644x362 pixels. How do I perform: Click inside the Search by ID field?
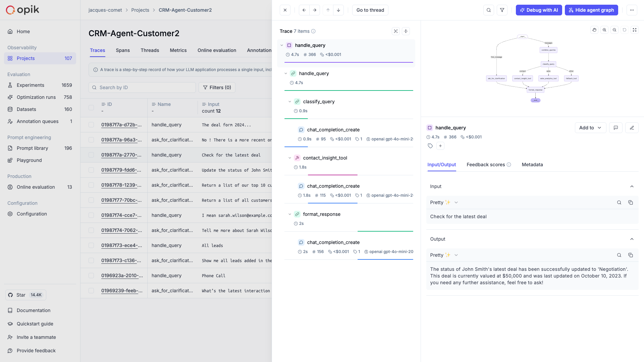pyautogui.click(x=142, y=87)
